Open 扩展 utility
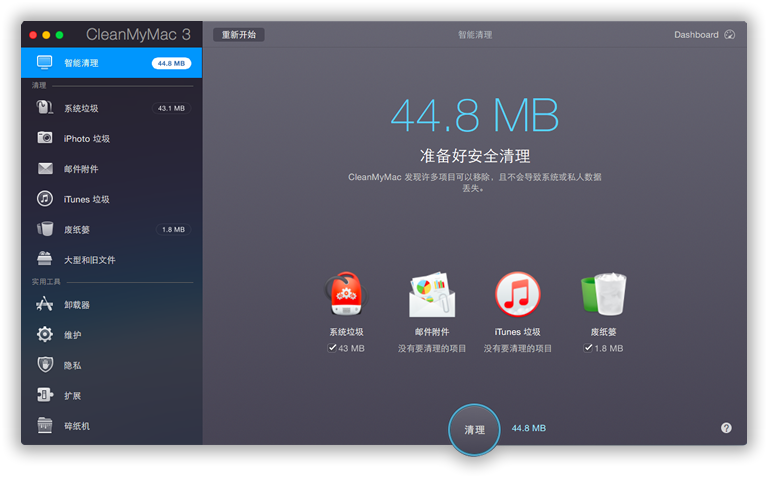The width and height of the screenshot is (768, 478). (x=112, y=396)
